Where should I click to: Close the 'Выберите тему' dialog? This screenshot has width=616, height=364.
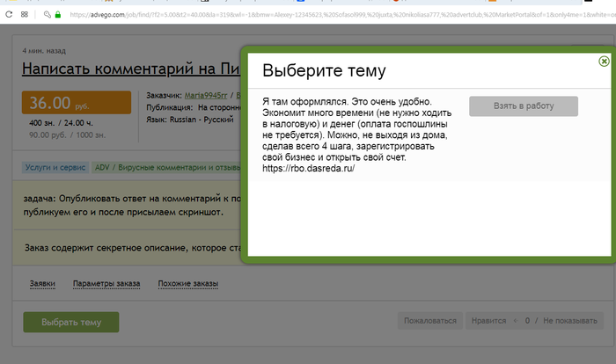(x=604, y=62)
